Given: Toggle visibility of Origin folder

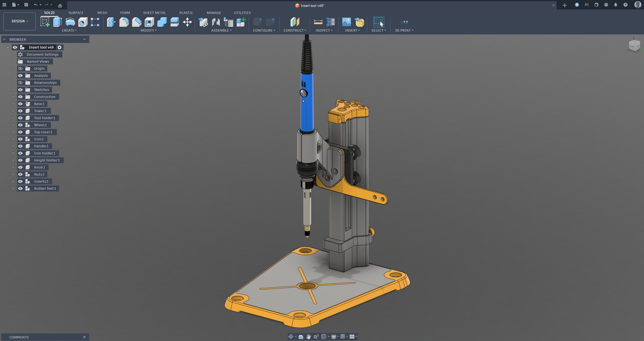Looking at the screenshot, I should (20, 68).
